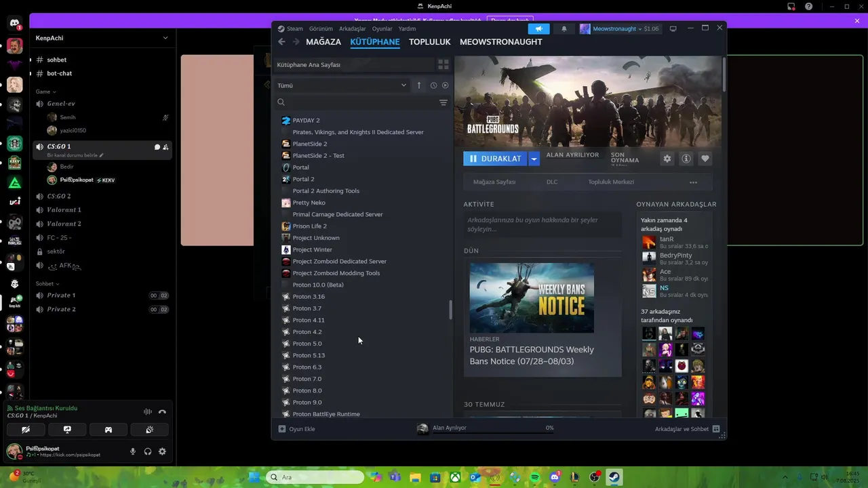
Task: Open the library collections grid view icon
Action: point(443,64)
